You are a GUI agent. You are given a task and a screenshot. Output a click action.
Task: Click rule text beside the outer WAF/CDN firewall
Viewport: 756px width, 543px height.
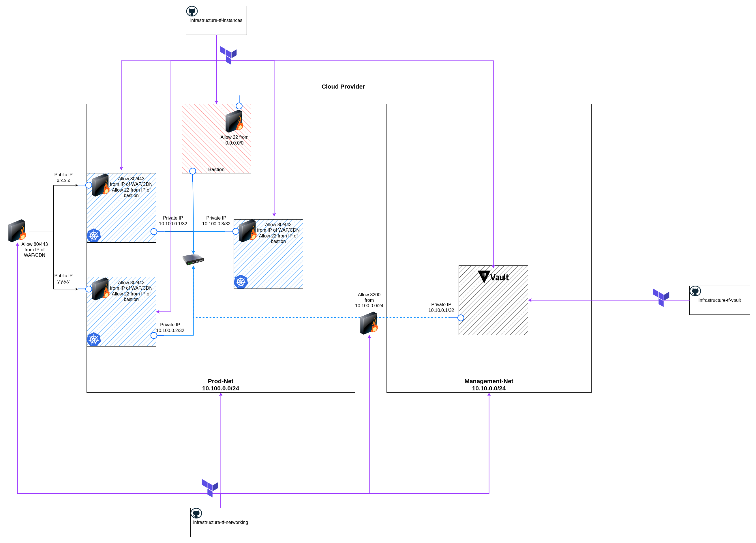coord(35,250)
